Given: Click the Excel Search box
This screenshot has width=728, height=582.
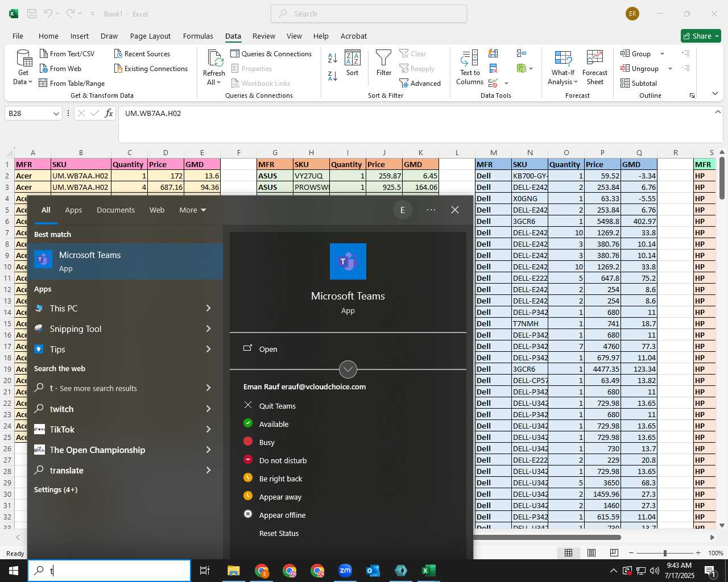Looking at the screenshot, I should pos(369,14).
